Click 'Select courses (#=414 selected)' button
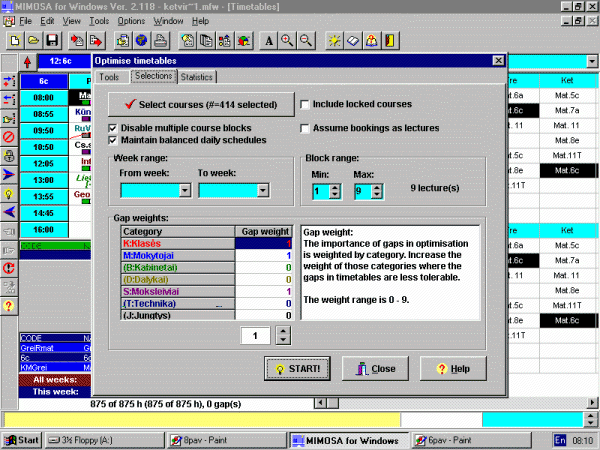This screenshot has height=450, width=600. click(x=200, y=104)
